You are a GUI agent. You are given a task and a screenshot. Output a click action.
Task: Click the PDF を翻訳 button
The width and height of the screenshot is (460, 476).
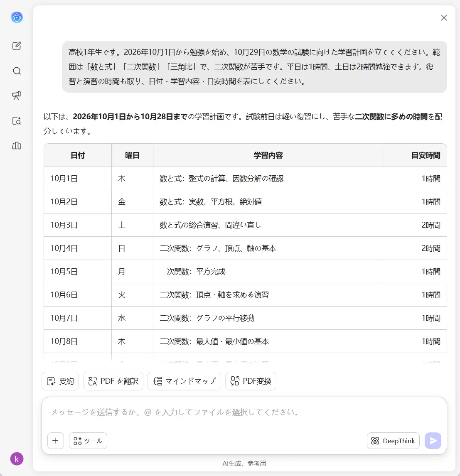coord(113,381)
